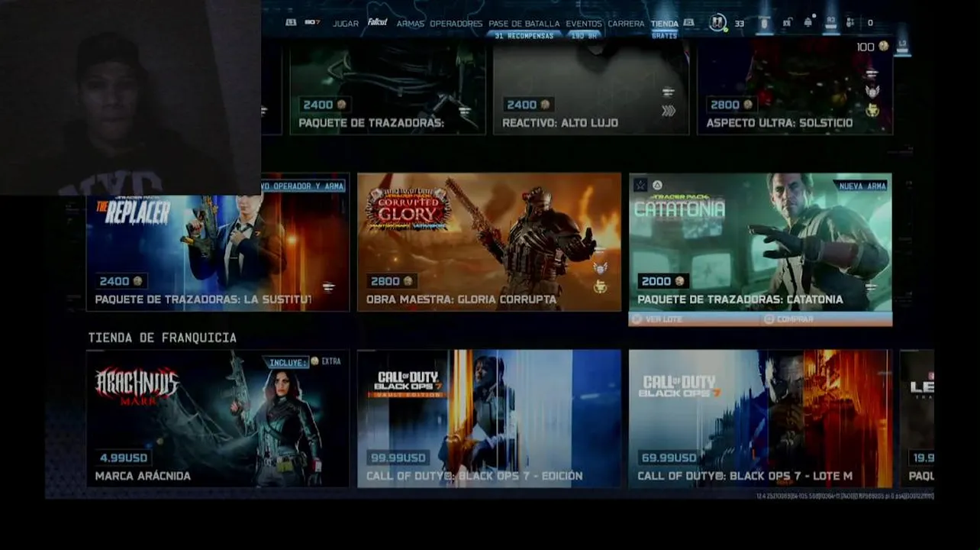Click the INCLUYE EXTRA badge on Arachnius
This screenshot has width=980, height=550.
(305, 361)
